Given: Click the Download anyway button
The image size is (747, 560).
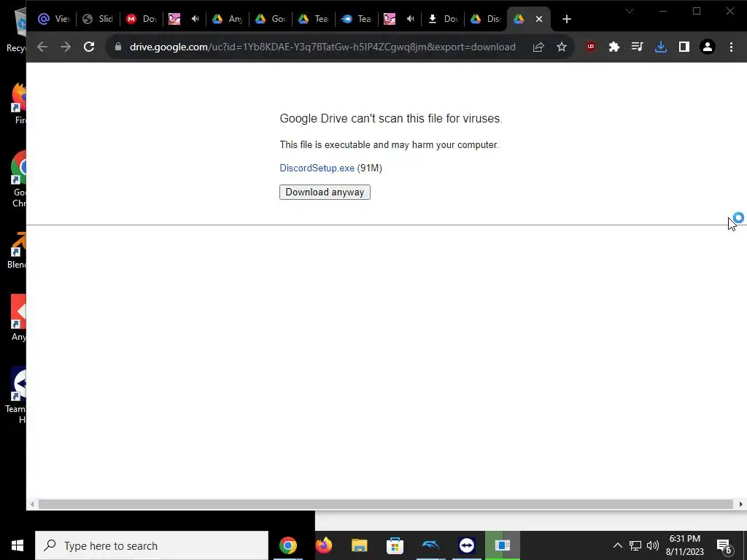Looking at the screenshot, I should (x=325, y=192).
